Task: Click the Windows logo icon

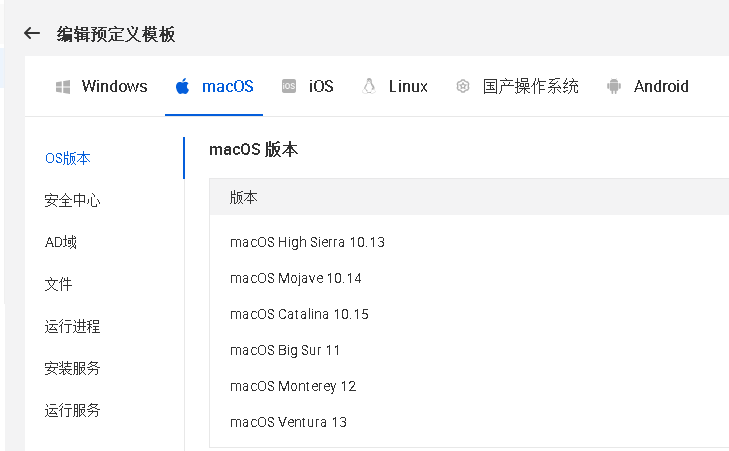Action: point(63,87)
